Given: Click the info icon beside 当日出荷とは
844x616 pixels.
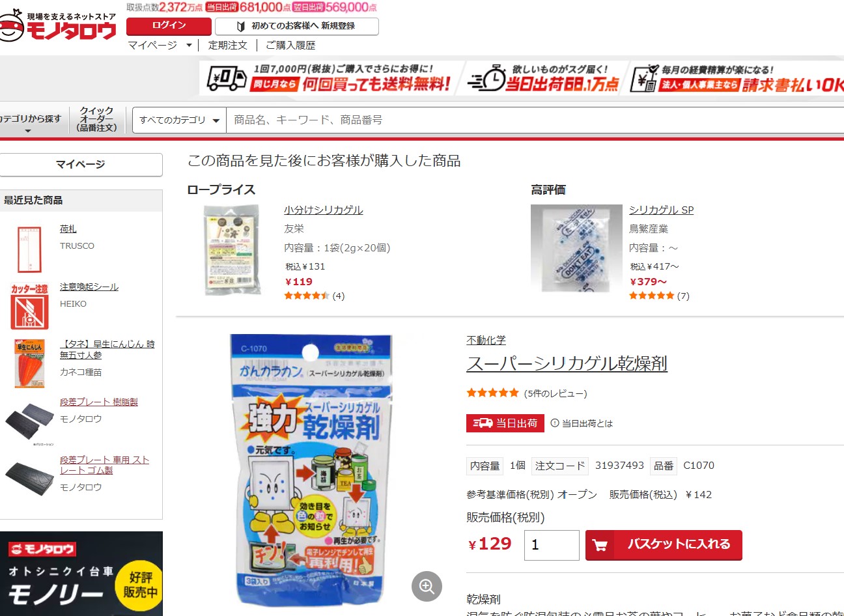Looking at the screenshot, I should point(555,423).
